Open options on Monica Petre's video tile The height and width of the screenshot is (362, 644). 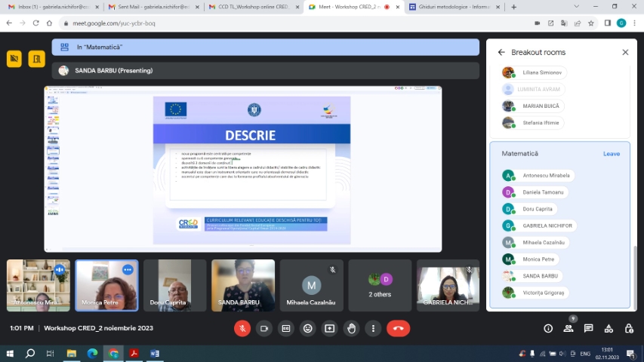click(128, 269)
